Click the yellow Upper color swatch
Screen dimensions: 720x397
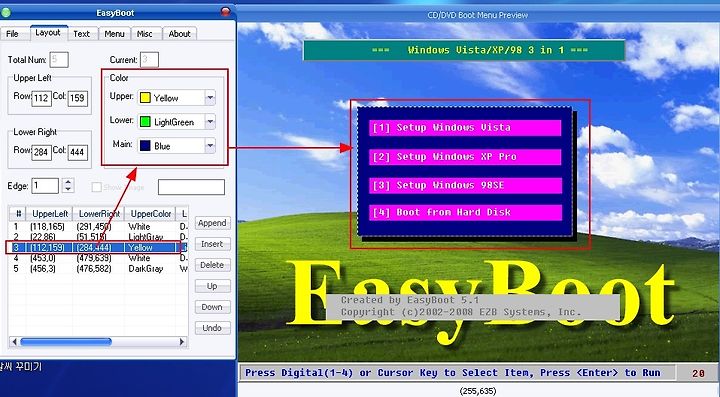(x=145, y=98)
